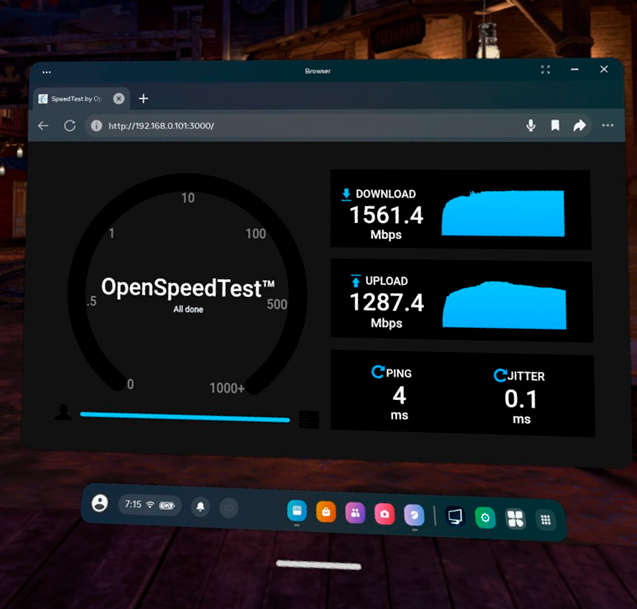Open the green Settings app in dock
Image resolution: width=637 pixels, height=609 pixels.
click(x=485, y=518)
